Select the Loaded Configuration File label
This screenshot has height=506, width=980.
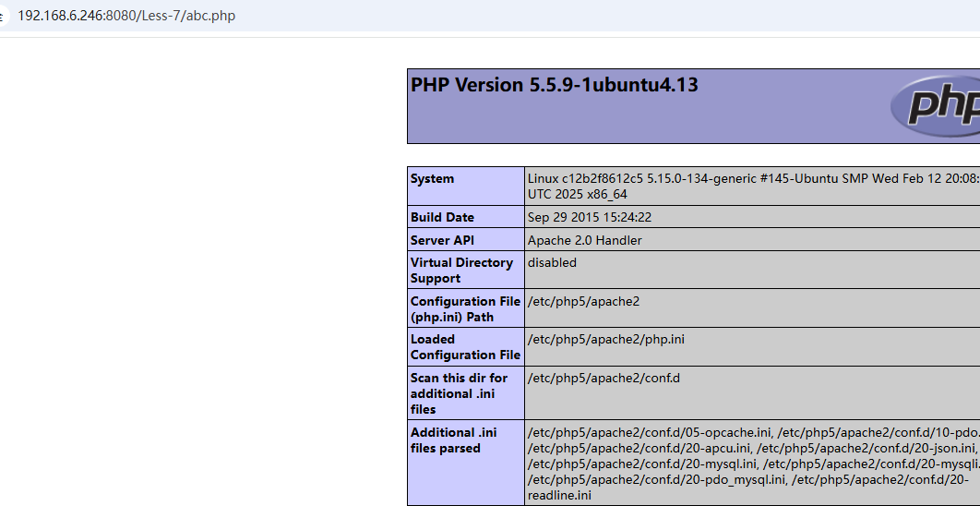(465, 347)
